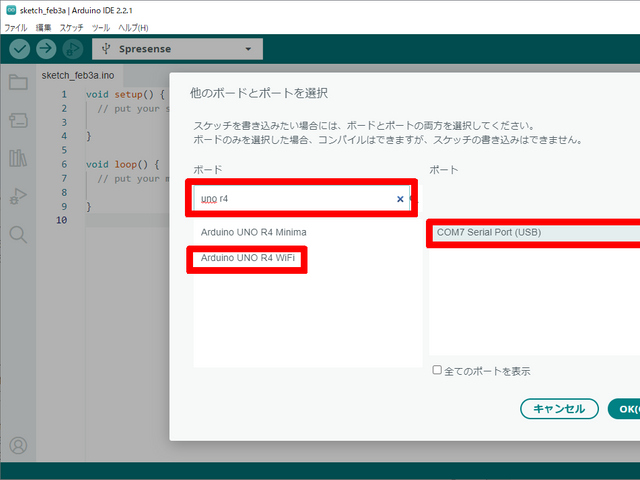
Task: Open the ヘルプ(H) menu
Action: [133, 28]
